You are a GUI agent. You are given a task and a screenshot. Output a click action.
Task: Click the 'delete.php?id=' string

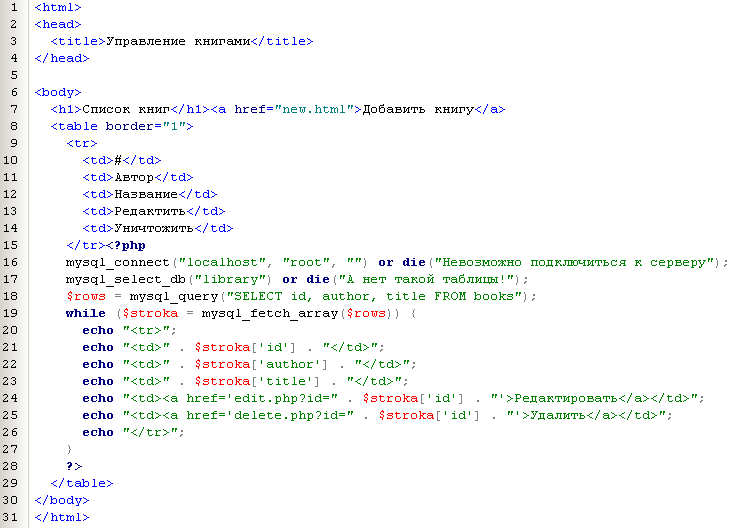tap(238, 415)
